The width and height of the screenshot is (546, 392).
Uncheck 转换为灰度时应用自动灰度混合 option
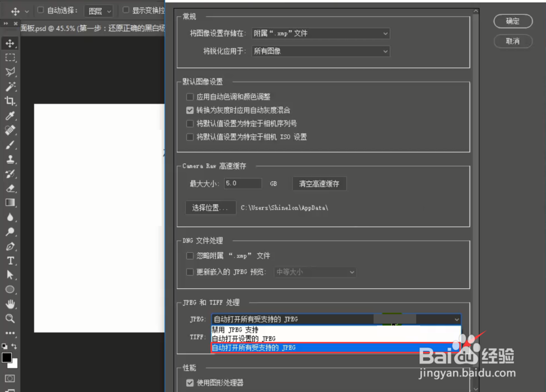[189, 110]
